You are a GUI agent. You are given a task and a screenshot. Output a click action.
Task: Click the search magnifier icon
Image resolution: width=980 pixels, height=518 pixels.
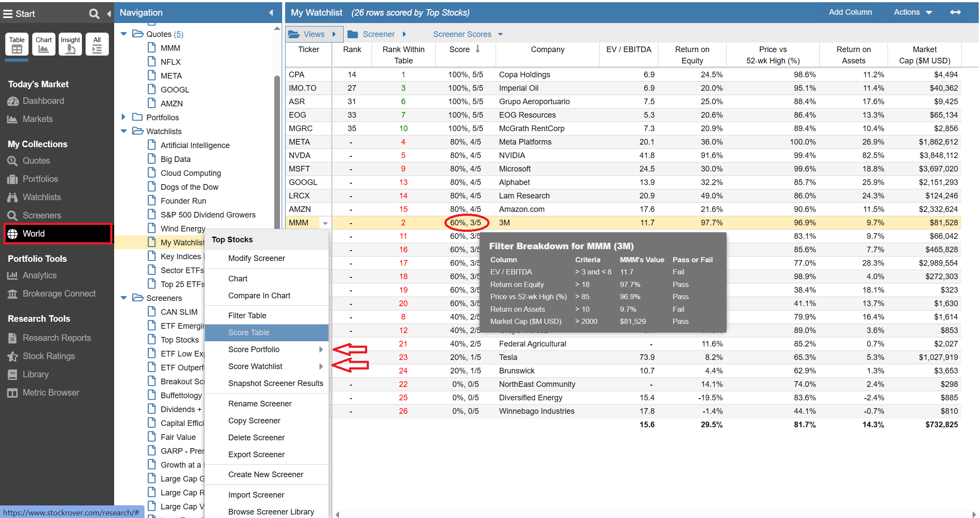click(x=94, y=13)
